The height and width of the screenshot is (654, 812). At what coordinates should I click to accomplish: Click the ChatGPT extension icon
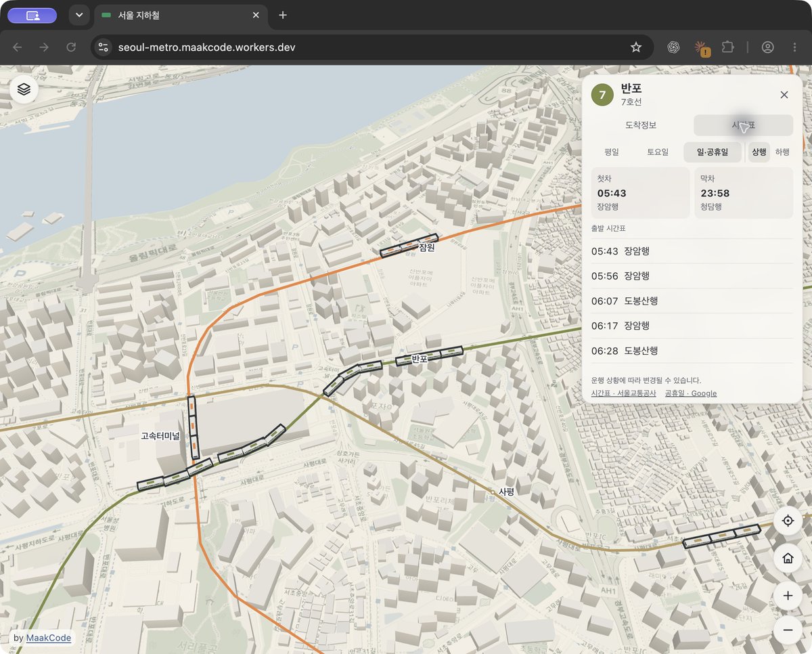point(673,47)
